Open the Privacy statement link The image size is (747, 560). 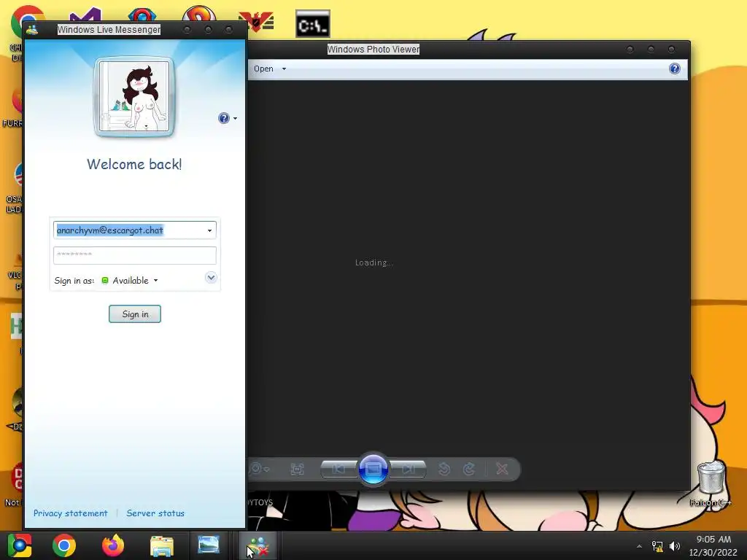(71, 513)
